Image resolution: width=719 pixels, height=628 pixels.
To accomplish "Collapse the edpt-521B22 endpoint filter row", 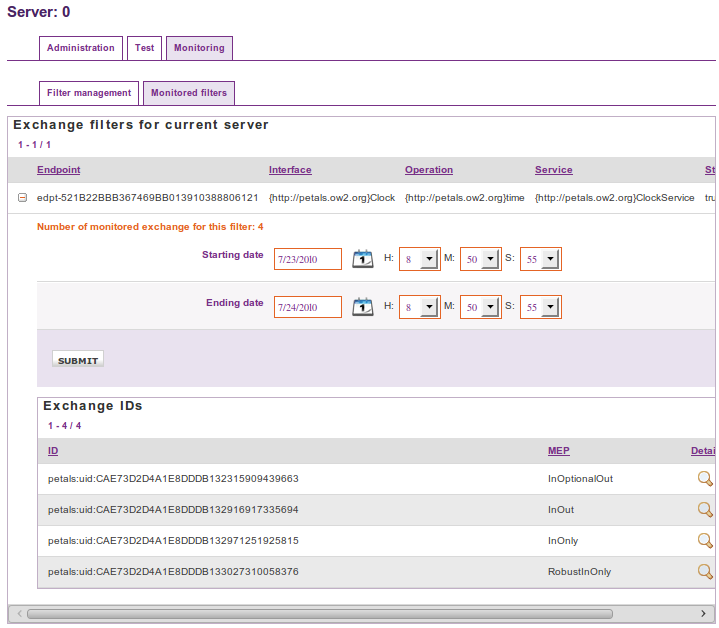I will (x=22, y=198).
